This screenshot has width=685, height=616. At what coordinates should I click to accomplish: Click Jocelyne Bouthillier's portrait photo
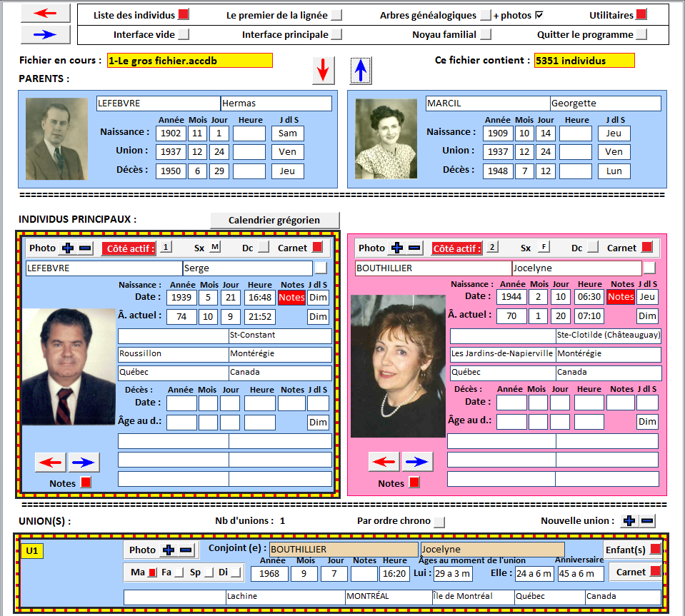click(398, 366)
